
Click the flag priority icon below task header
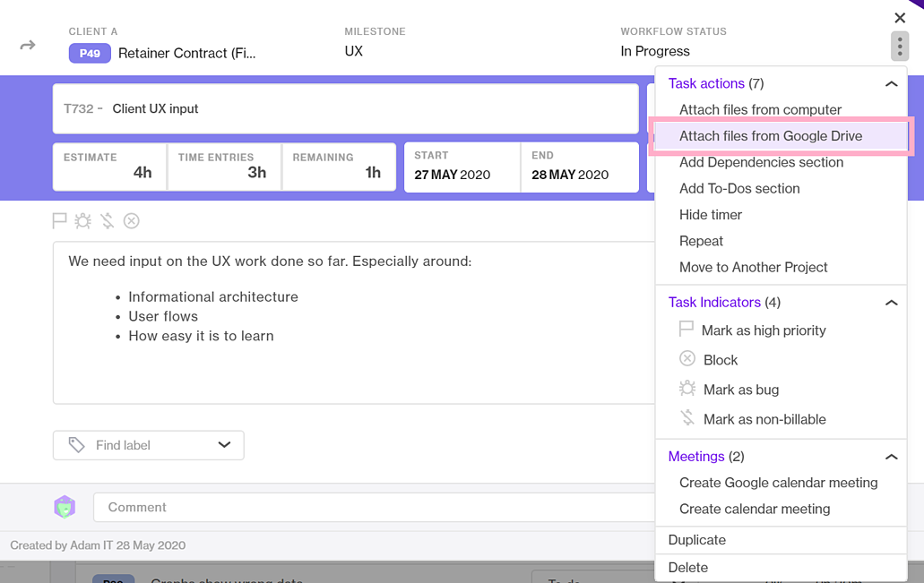click(x=59, y=221)
